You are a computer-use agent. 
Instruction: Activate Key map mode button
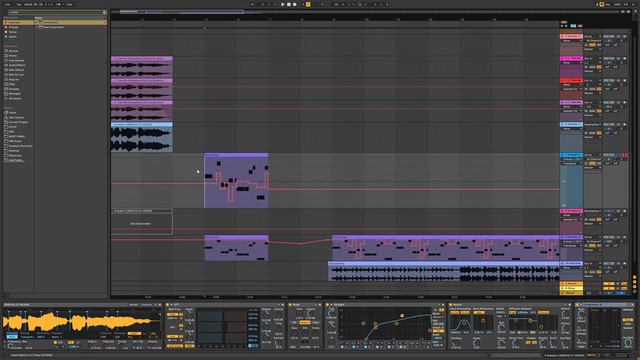608,4
